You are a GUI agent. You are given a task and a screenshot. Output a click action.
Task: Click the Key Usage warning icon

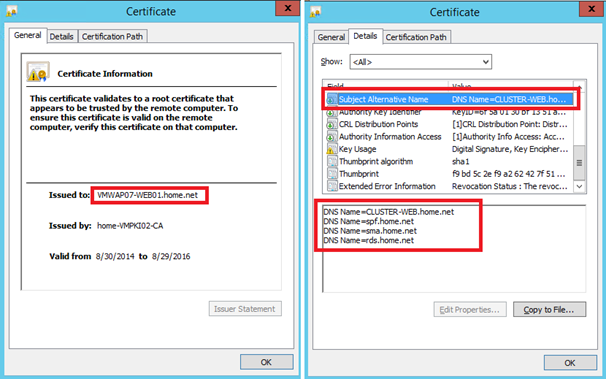(331, 149)
